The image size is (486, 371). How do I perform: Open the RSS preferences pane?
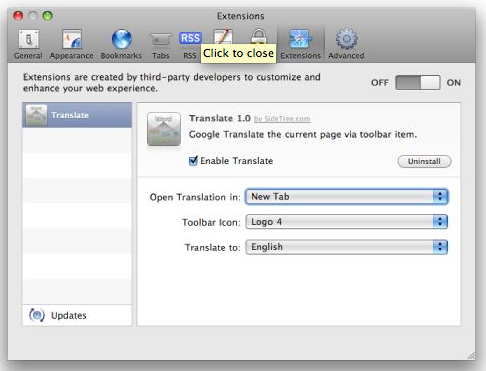point(190,46)
